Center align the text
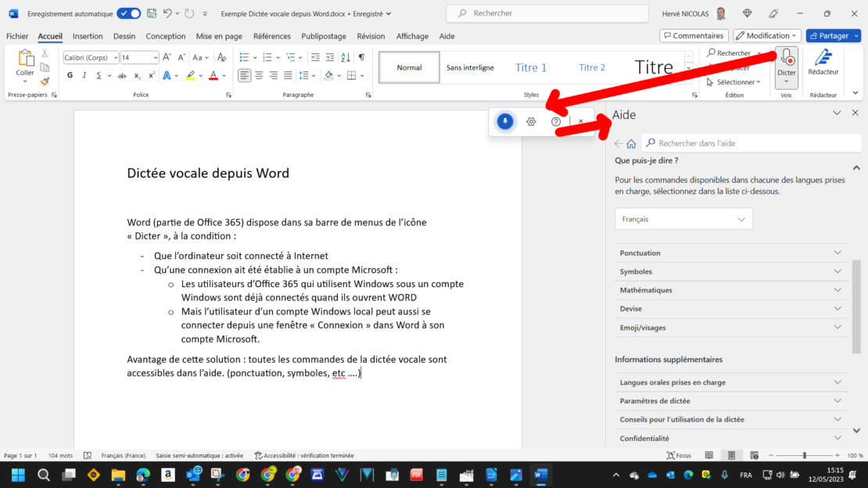The width and height of the screenshot is (868, 488). click(x=259, y=75)
